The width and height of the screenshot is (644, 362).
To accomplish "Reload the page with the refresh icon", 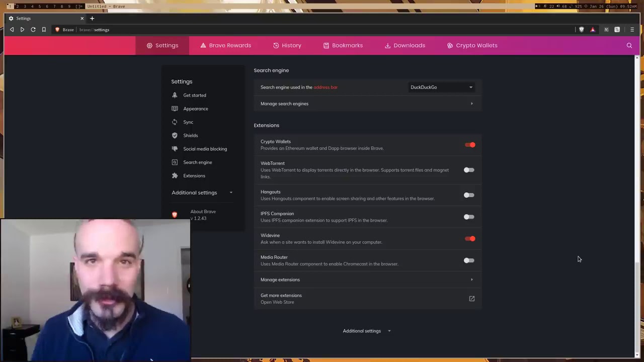I will (33, 30).
